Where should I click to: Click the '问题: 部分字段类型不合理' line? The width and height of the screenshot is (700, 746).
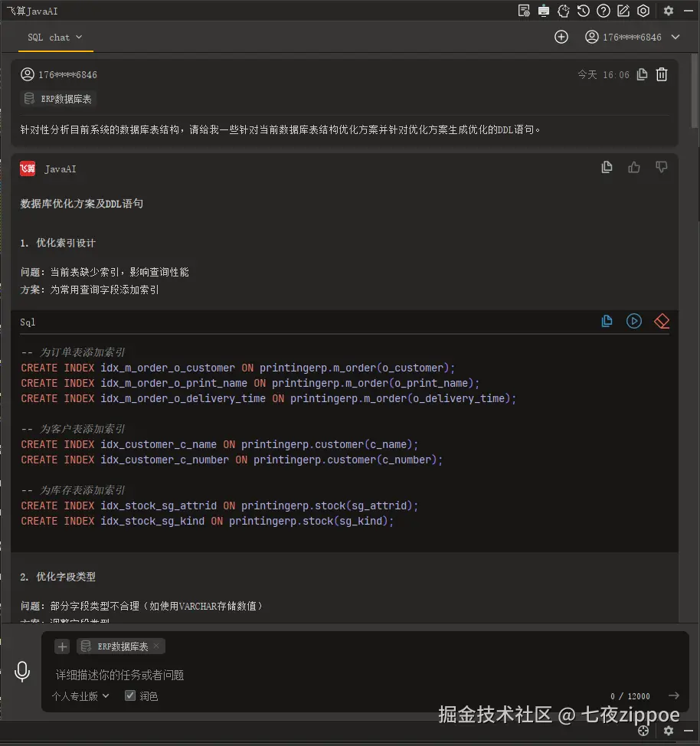click(142, 606)
